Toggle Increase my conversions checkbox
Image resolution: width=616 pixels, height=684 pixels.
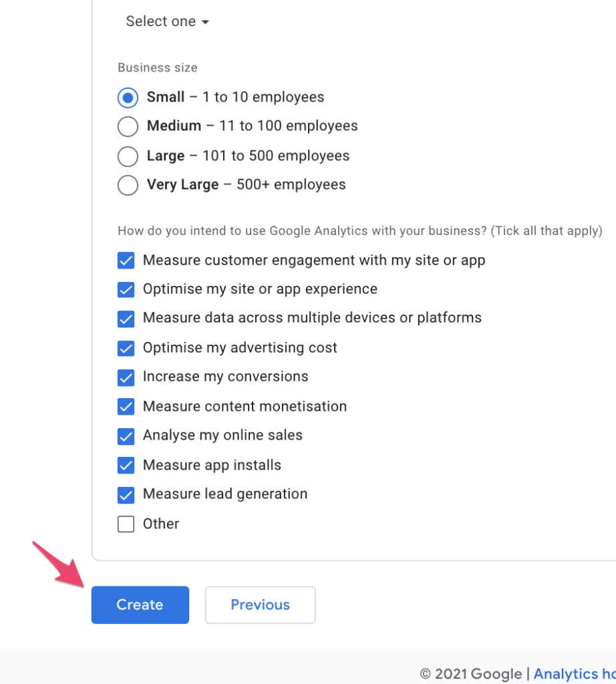pyautogui.click(x=126, y=377)
